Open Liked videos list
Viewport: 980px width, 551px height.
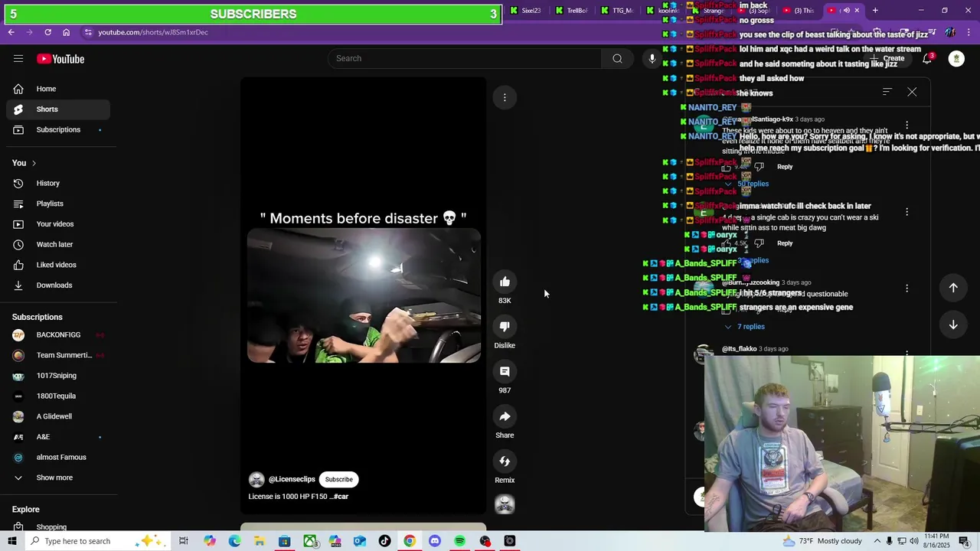(58, 265)
